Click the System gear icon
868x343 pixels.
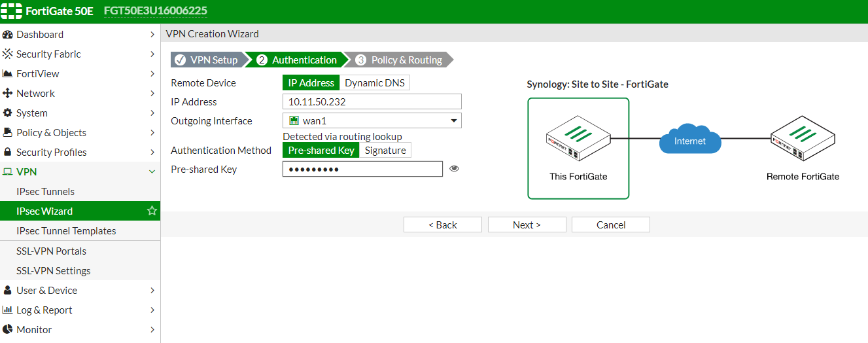tap(8, 113)
